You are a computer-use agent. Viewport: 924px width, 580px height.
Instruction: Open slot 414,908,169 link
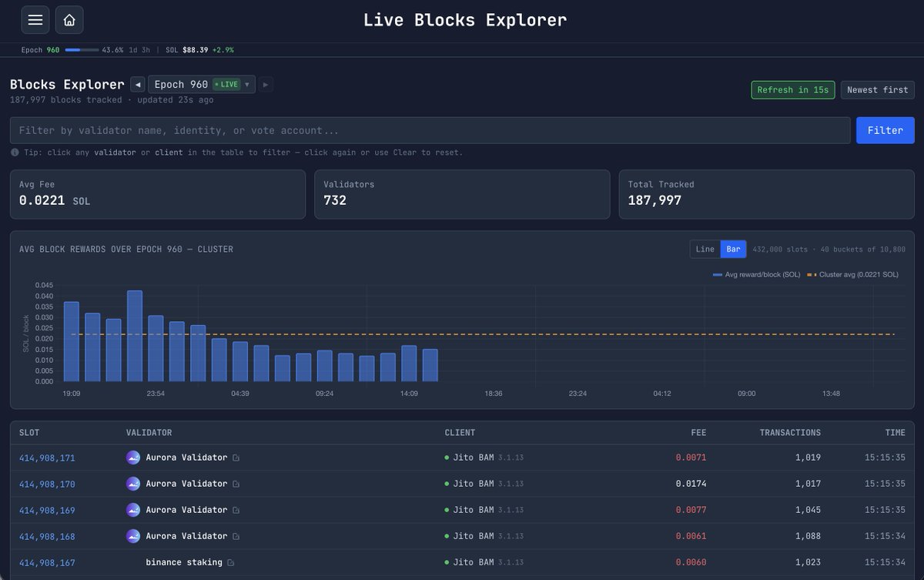(x=47, y=511)
